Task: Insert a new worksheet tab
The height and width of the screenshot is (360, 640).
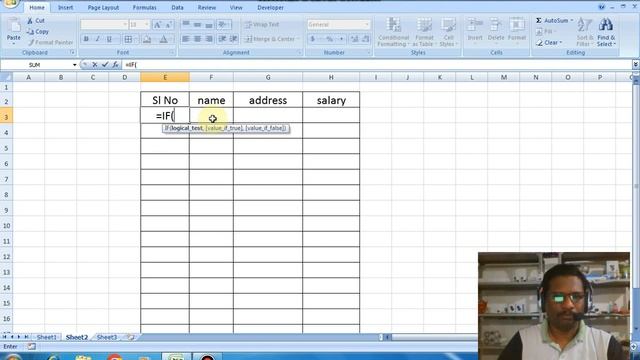Action: [x=131, y=337]
